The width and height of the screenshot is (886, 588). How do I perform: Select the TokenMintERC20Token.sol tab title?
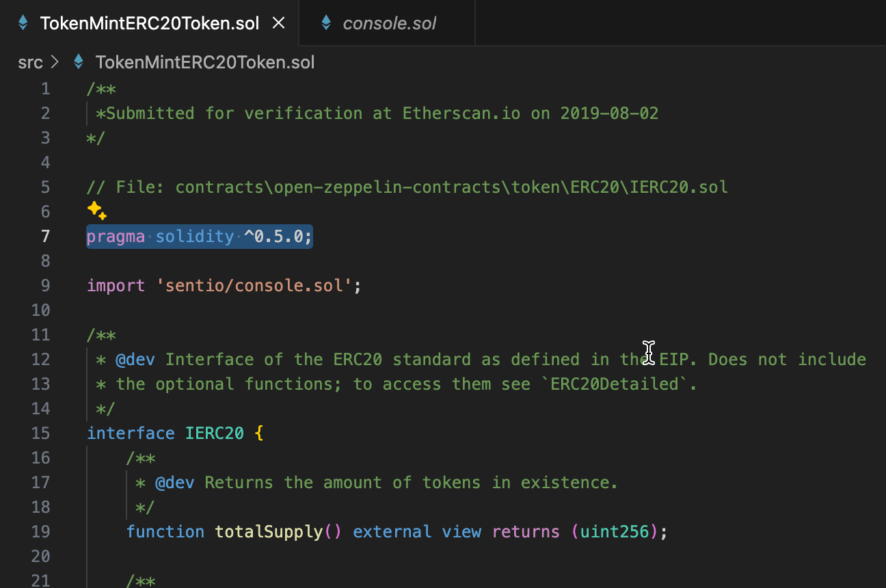[x=150, y=23]
